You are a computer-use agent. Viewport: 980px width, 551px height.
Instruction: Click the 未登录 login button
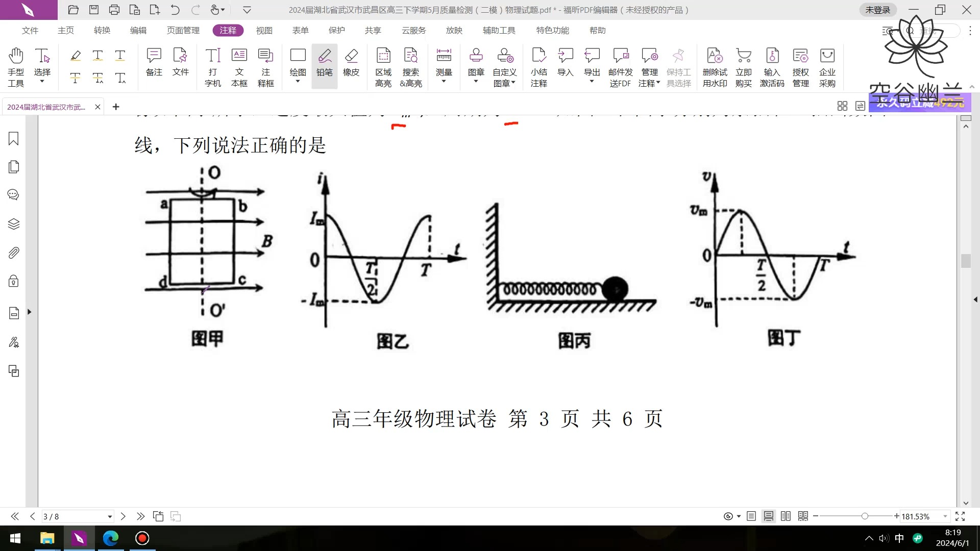(877, 10)
